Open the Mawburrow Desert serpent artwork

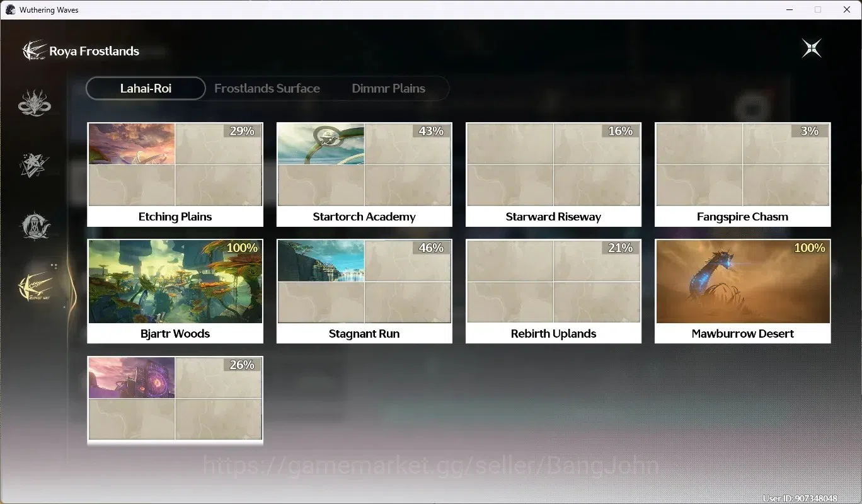(x=743, y=282)
